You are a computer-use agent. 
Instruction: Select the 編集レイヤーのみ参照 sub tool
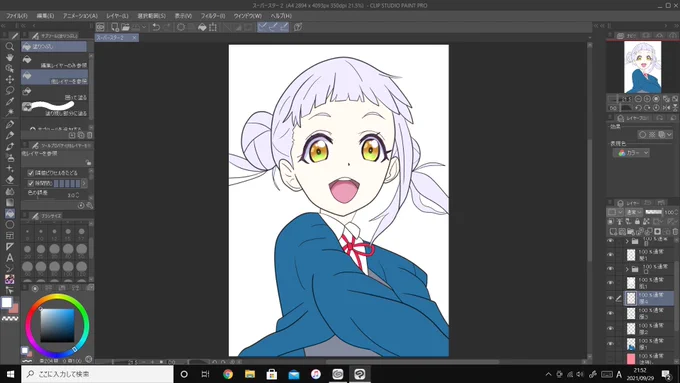click(55, 62)
